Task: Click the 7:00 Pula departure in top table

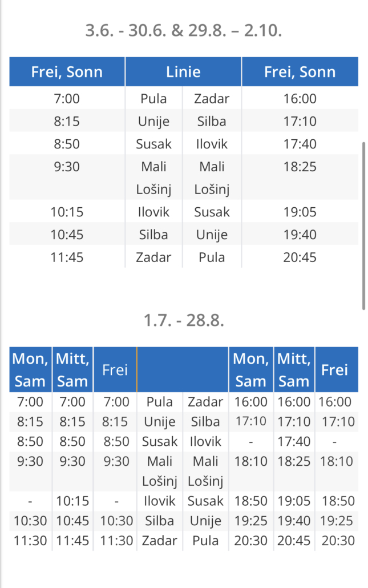Action: [x=67, y=99]
